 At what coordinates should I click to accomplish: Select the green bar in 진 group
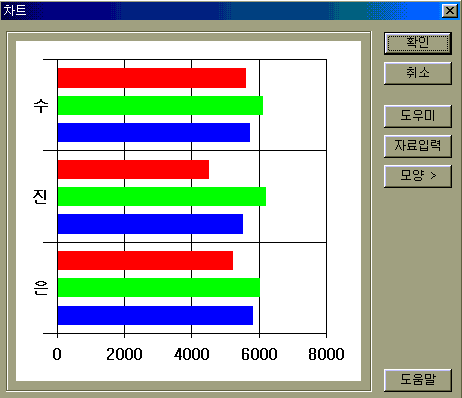(x=162, y=196)
